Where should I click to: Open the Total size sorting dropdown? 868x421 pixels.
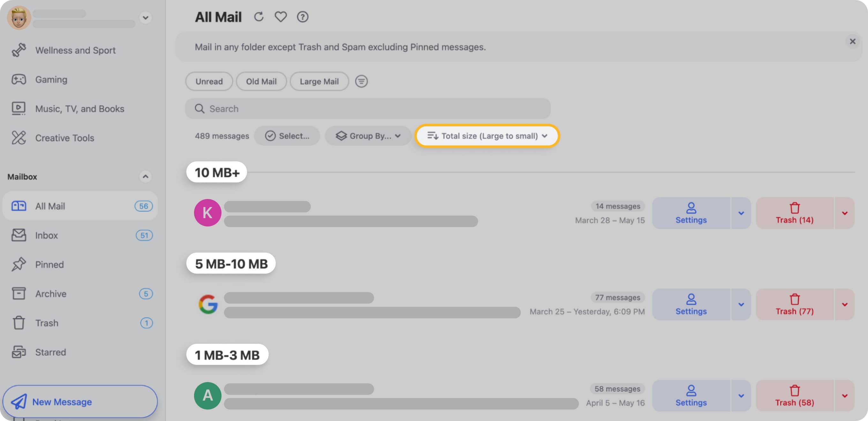(x=487, y=136)
